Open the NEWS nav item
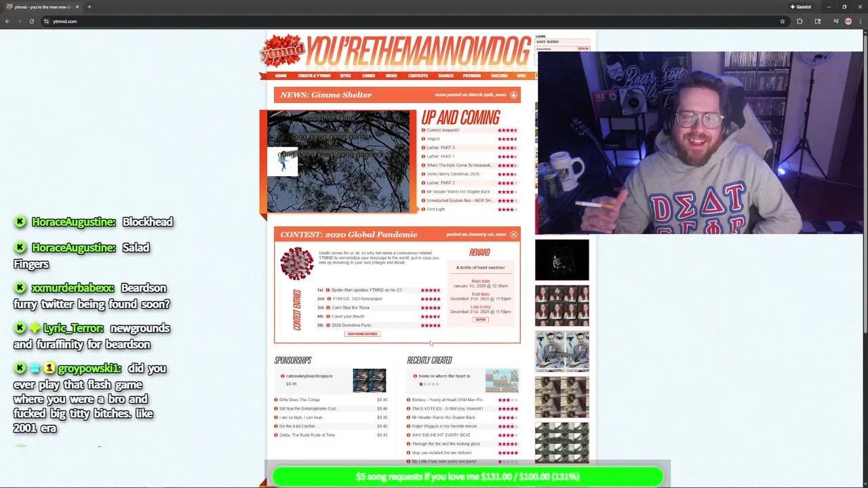 pyautogui.click(x=391, y=76)
